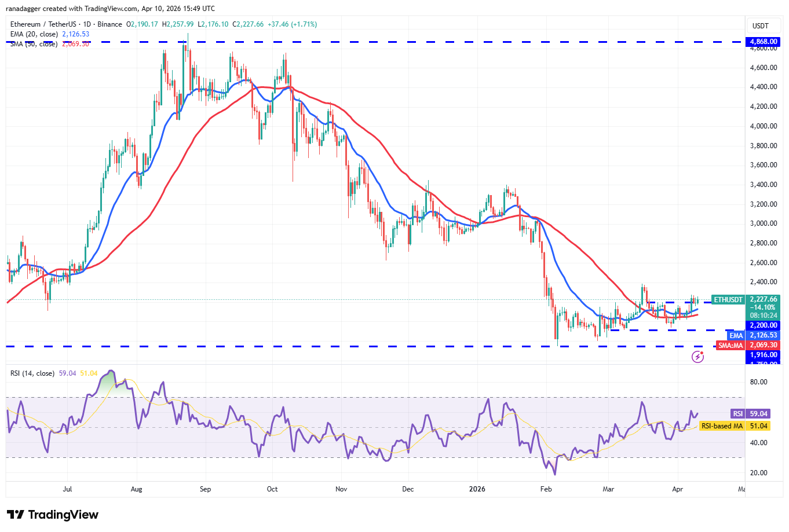Click the yellow RSI-based MA label
This screenshot has width=789, height=532.
[x=722, y=426]
